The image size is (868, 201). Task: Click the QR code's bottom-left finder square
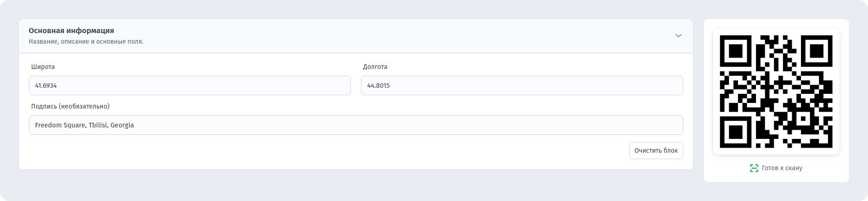coord(736,132)
